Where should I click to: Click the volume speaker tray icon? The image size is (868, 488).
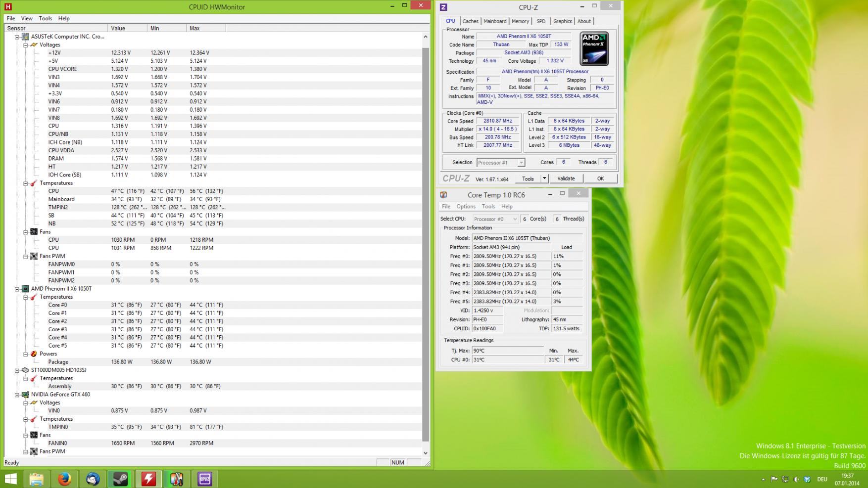click(796, 480)
